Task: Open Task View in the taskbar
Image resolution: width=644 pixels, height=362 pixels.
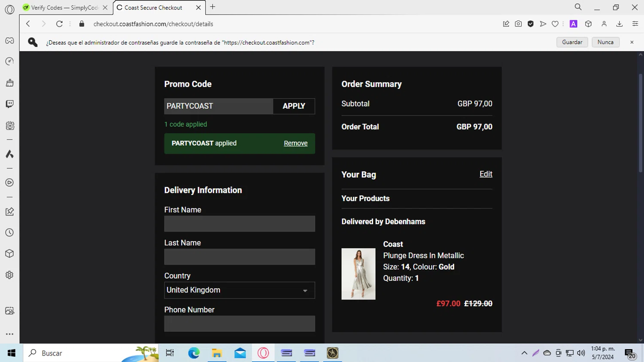Action: click(170, 353)
